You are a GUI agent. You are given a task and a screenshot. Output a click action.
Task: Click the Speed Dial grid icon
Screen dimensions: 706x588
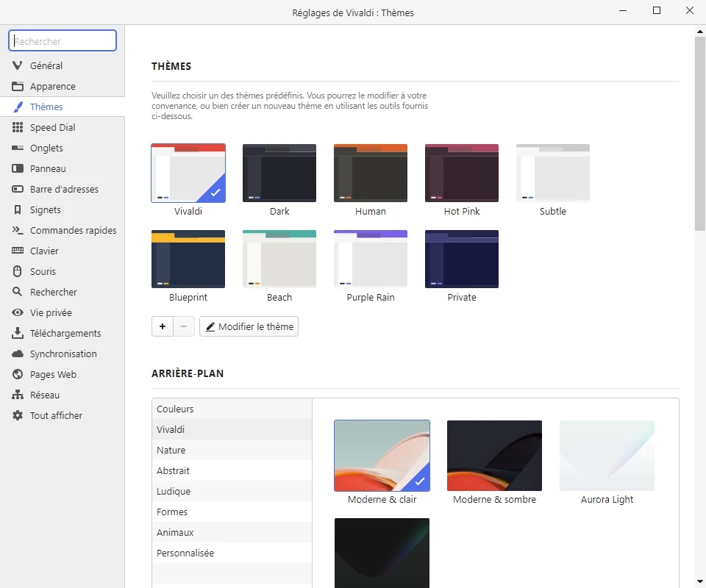(x=18, y=127)
